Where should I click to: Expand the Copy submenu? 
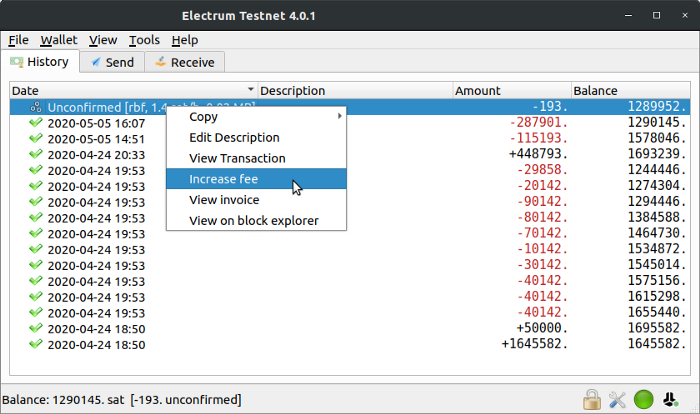[x=256, y=117]
